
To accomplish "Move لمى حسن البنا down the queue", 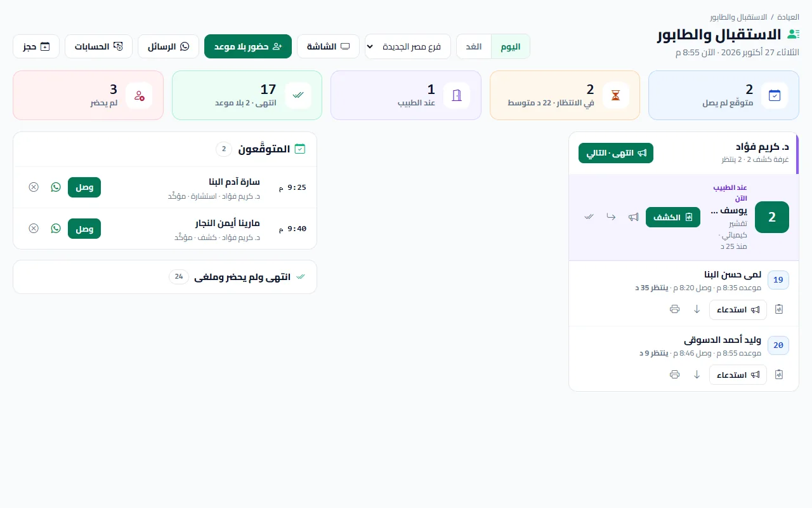I will click(697, 309).
